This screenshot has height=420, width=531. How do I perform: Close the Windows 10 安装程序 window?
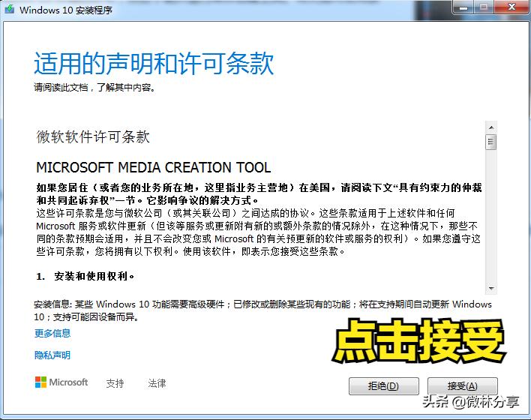pos(511,7)
